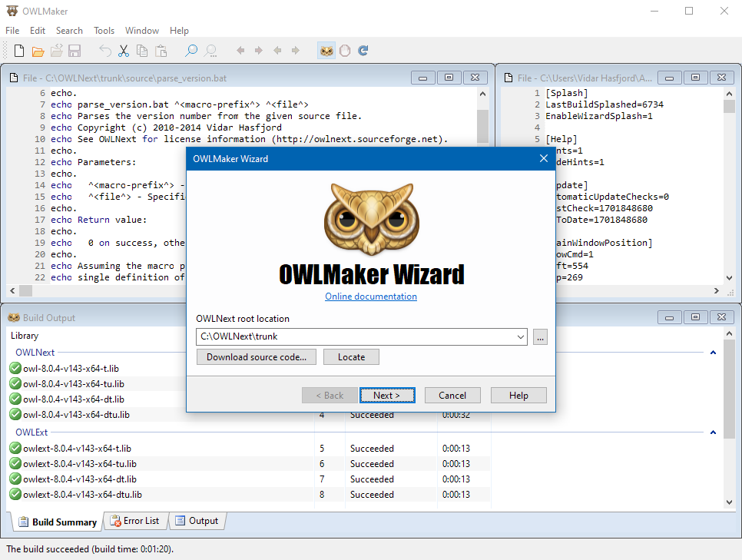
Task: Click the magnifier icon with dots
Action: coord(210,51)
